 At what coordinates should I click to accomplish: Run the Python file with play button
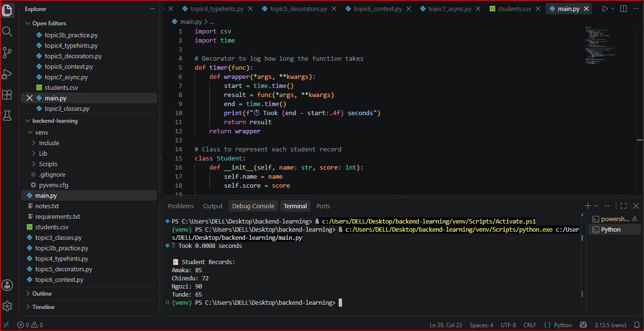click(605, 9)
